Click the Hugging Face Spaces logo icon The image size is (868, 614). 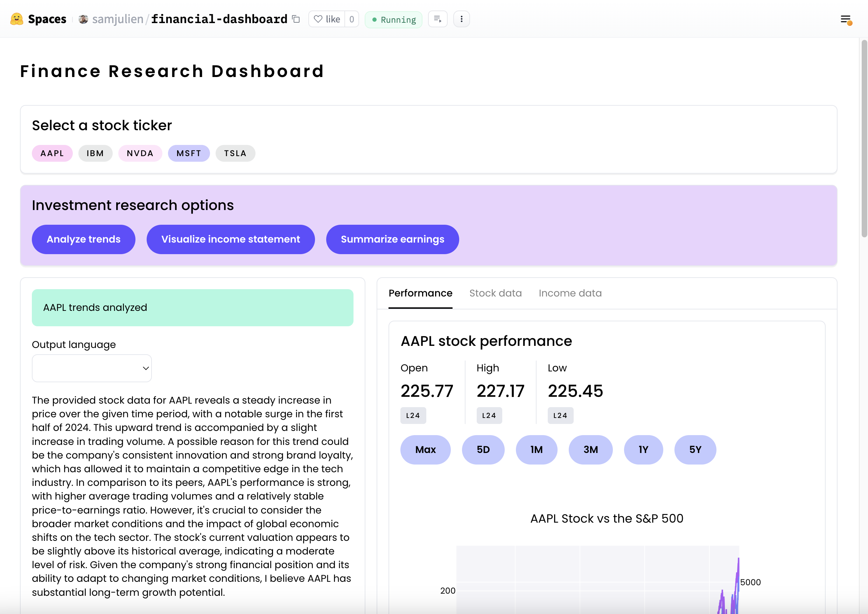pyautogui.click(x=17, y=19)
